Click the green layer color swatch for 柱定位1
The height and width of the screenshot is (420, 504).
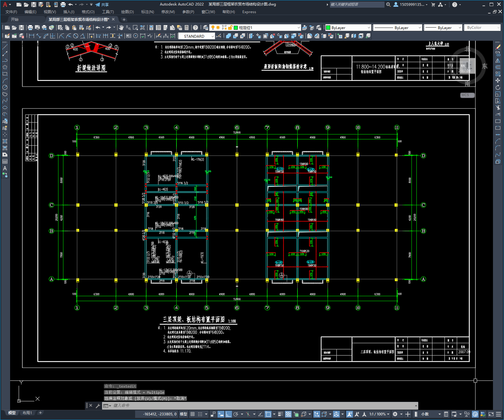(x=236, y=28)
